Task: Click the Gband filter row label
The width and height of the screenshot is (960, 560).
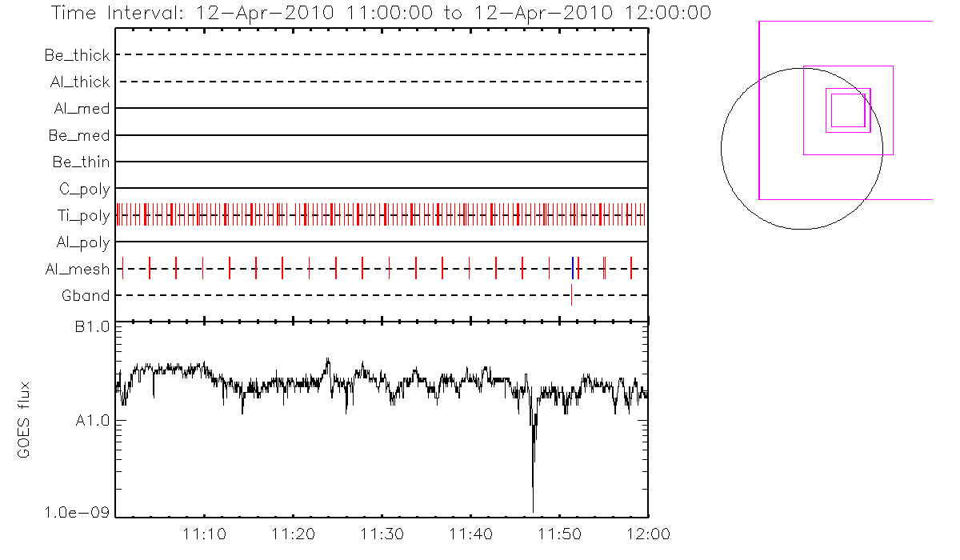Action: click(86, 296)
